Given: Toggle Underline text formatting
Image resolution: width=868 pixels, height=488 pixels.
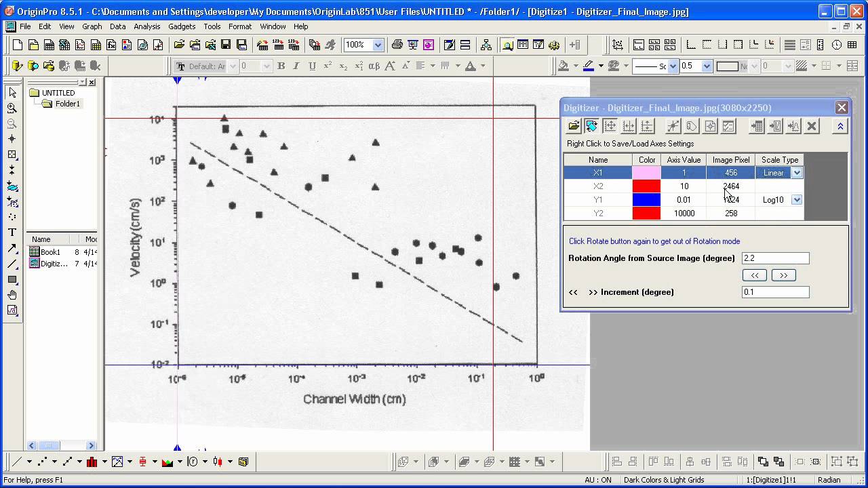Looking at the screenshot, I should [x=312, y=66].
